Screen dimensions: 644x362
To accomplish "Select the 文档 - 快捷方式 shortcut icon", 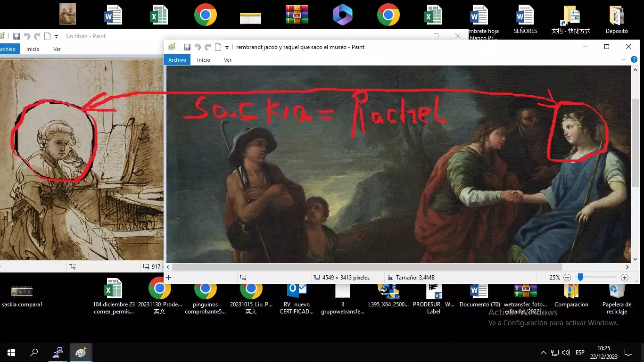I will 571,19.
